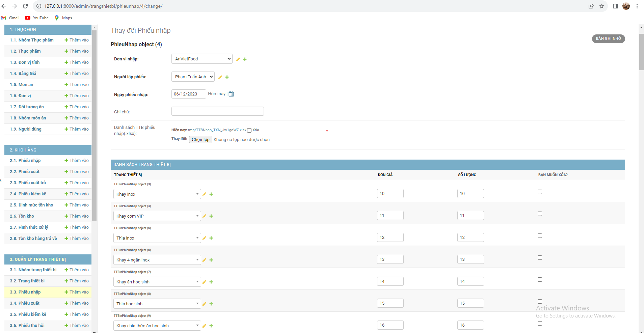This screenshot has width=644, height=333.
Task: Click the BẢN GHI NHỚ button
Action: pos(608,38)
